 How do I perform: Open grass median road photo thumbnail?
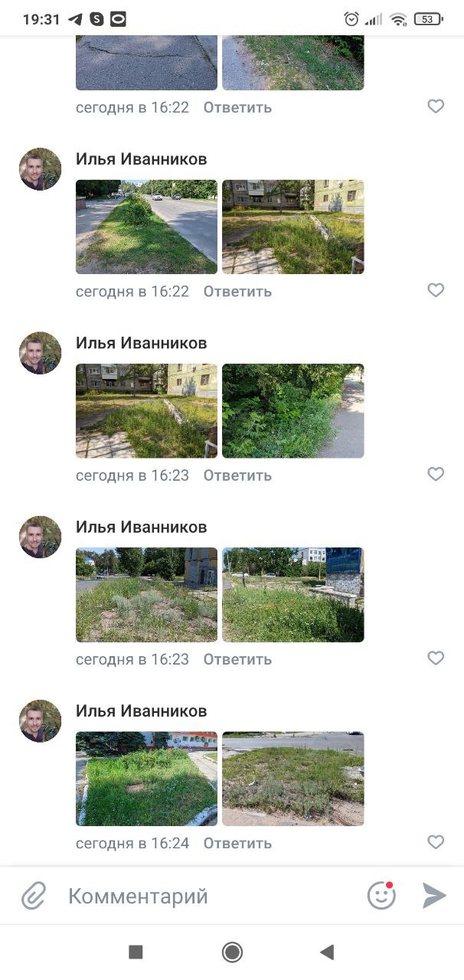point(146,227)
